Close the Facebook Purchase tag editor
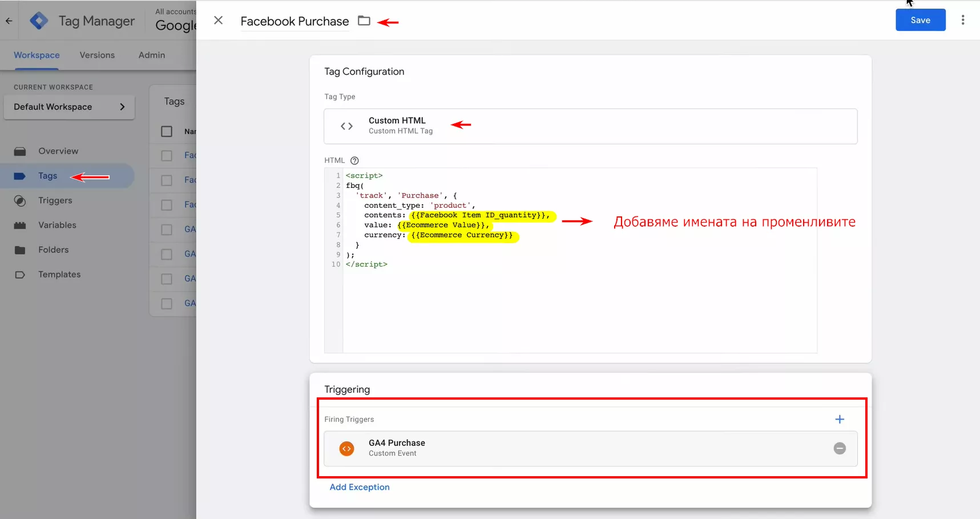The height and width of the screenshot is (519, 980). [218, 21]
